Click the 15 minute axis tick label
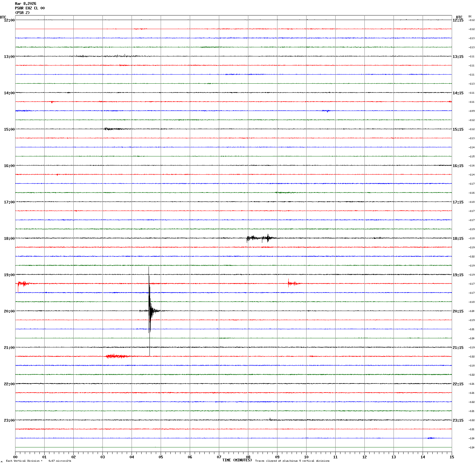This screenshot has width=476, height=465. [x=452, y=457]
